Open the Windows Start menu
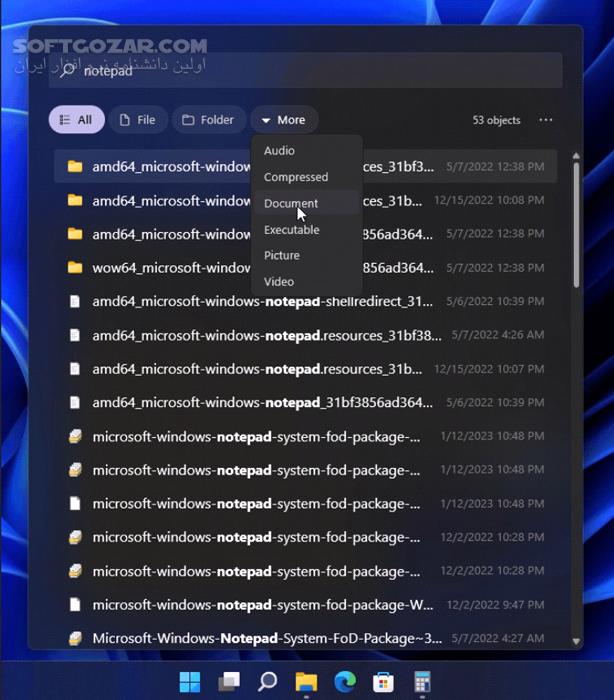The image size is (614, 700). tap(190, 682)
